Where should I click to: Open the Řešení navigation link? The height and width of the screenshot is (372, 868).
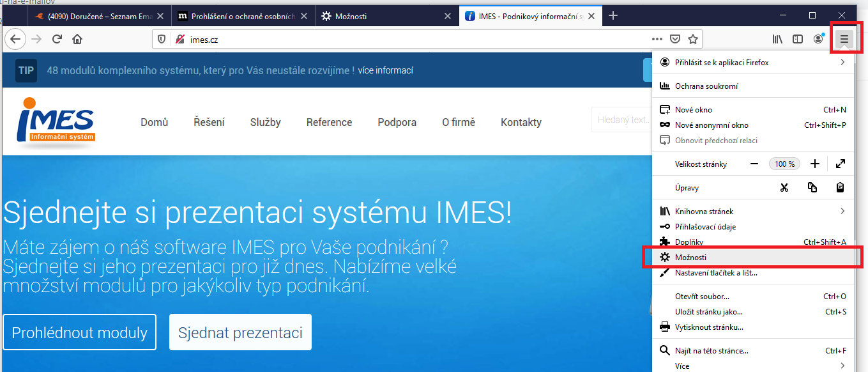[209, 122]
